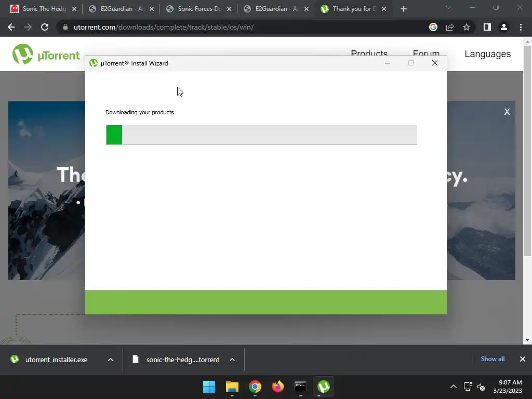Click the green download progress bar
532x399 pixels.
(x=261, y=135)
